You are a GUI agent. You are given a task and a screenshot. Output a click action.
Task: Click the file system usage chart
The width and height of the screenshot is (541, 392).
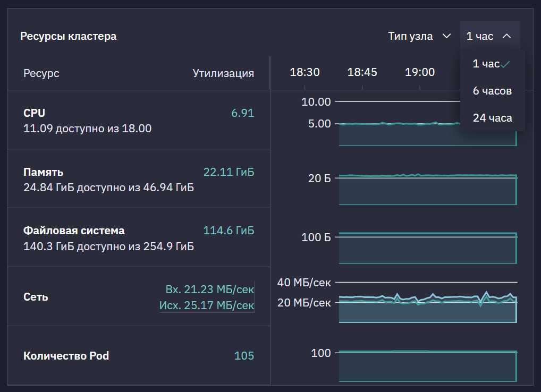(427, 248)
